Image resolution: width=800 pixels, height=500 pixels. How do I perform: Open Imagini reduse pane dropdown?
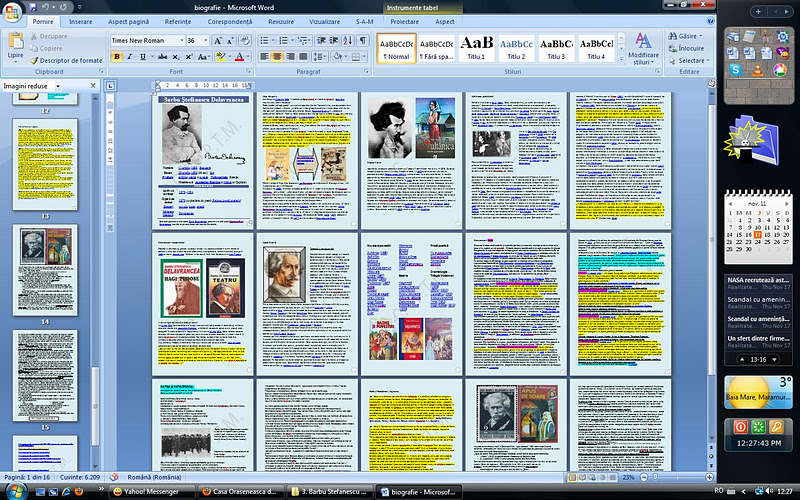[x=58, y=86]
